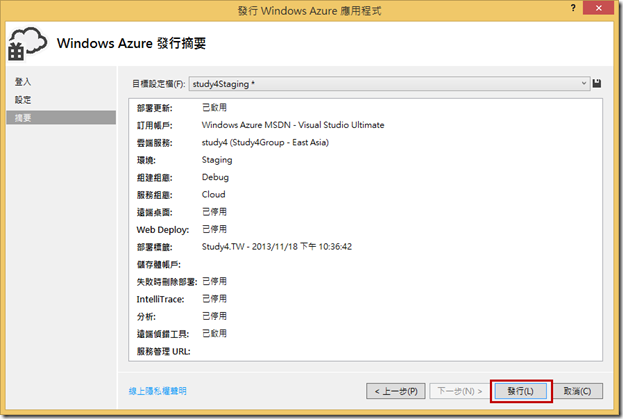The height and width of the screenshot is (419, 623).
Task: Click the '目標設定檔(F):' label
Action: point(159,84)
